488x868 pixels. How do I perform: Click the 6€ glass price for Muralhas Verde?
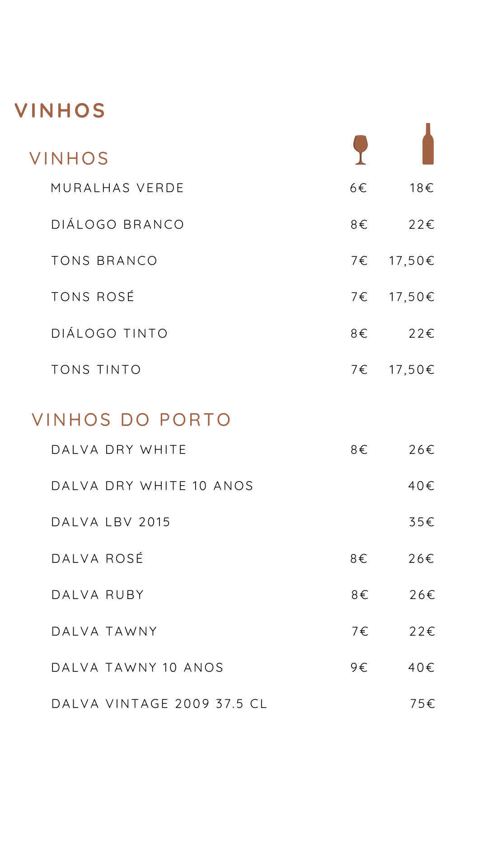[358, 188]
